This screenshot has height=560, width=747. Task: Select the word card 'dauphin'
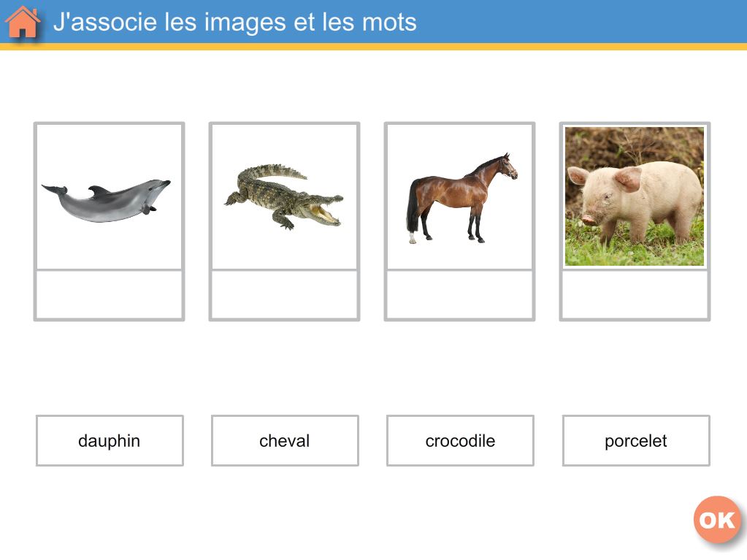[110, 440]
